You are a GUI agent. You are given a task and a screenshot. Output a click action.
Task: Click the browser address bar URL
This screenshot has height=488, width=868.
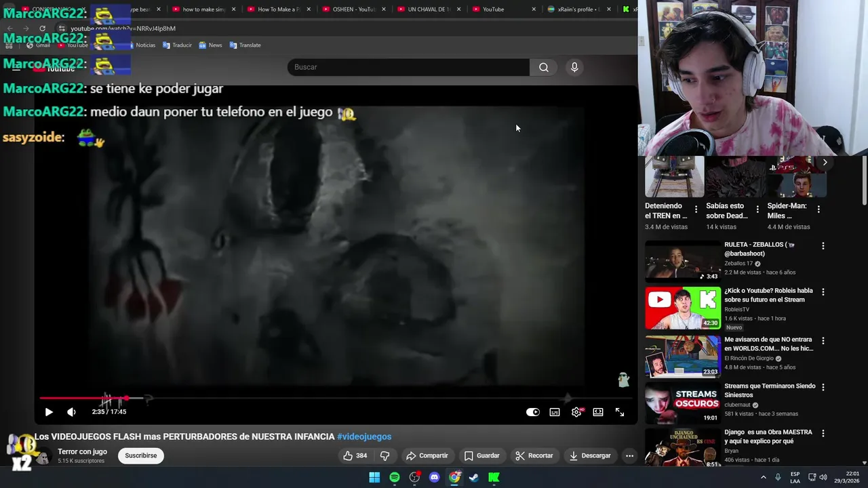pyautogui.click(x=123, y=28)
